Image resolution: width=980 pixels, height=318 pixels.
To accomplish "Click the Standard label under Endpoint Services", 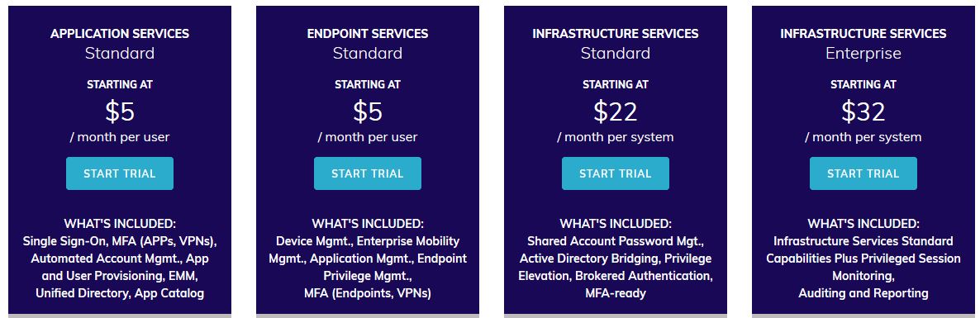I will [x=368, y=54].
